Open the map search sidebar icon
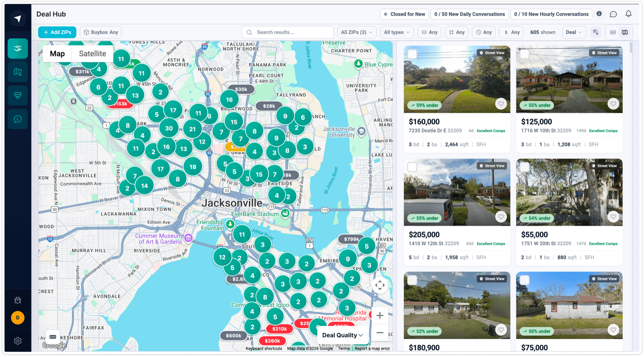The height and width of the screenshot is (357, 644). (18, 72)
